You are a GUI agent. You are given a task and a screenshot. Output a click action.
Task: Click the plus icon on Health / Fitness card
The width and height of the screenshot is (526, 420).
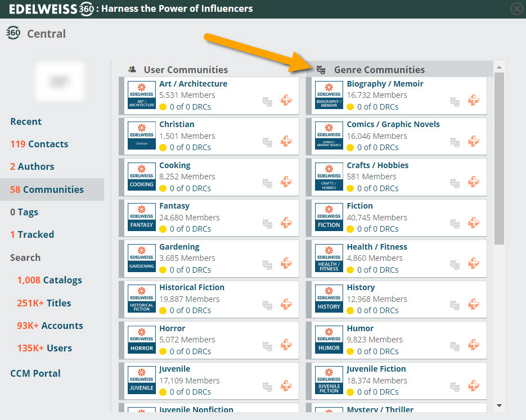(x=474, y=264)
